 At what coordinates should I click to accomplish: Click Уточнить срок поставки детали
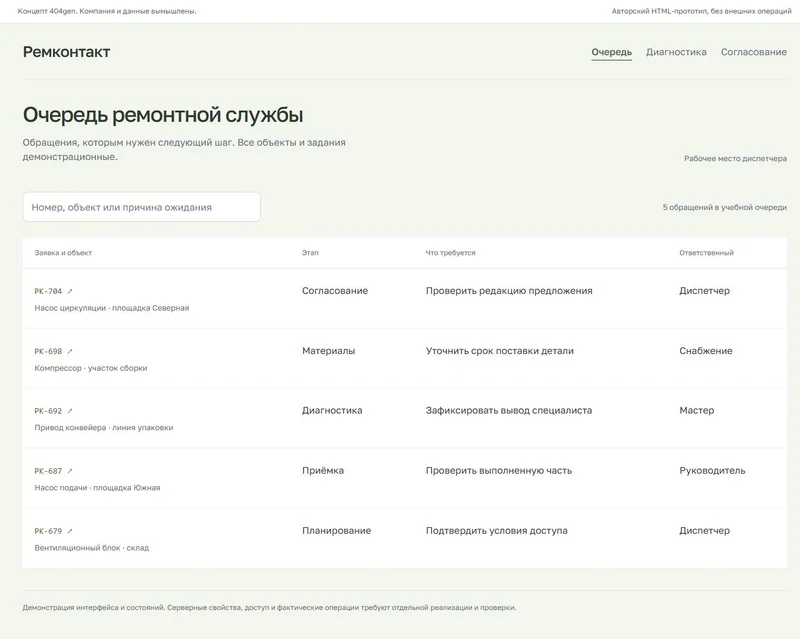tap(499, 351)
